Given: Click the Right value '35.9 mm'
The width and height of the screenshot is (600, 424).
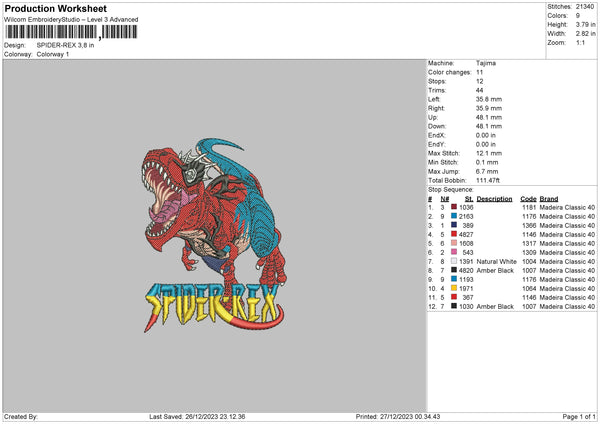Looking at the screenshot, I should [x=489, y=108].
